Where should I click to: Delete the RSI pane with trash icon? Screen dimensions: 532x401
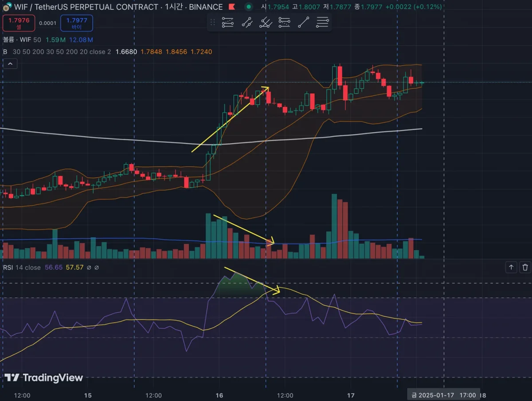pyautogui.click(x=525, y=267)
